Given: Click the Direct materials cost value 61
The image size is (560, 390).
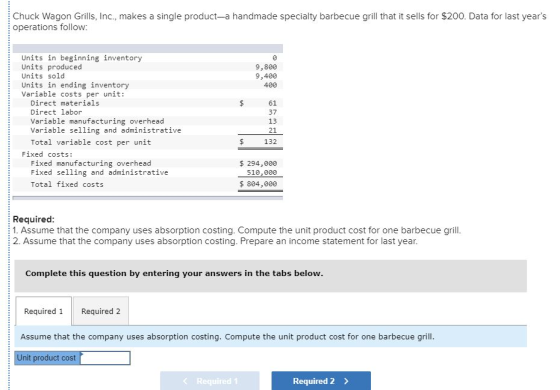Looking at the screenshot, I should click(x=272, y=103).
